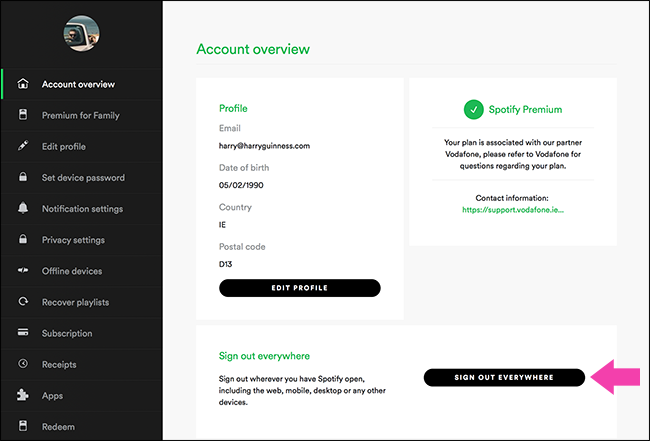Viewport: 650px width, 441px height.
Task: Click the home icon beside Account overview
Action: pos(23,84)
